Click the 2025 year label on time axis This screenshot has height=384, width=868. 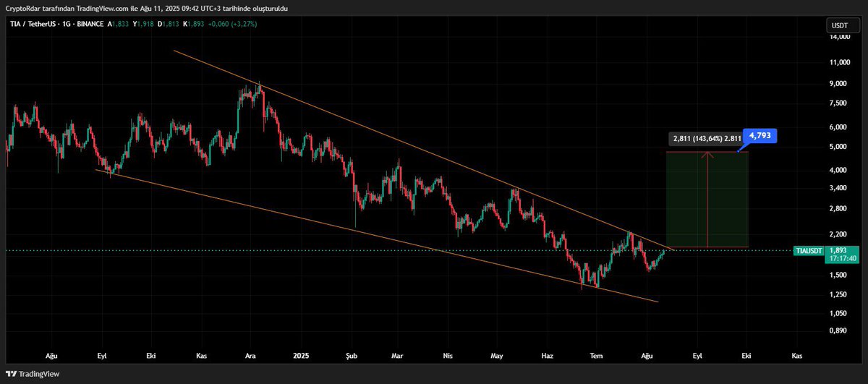tap(301, 357)
